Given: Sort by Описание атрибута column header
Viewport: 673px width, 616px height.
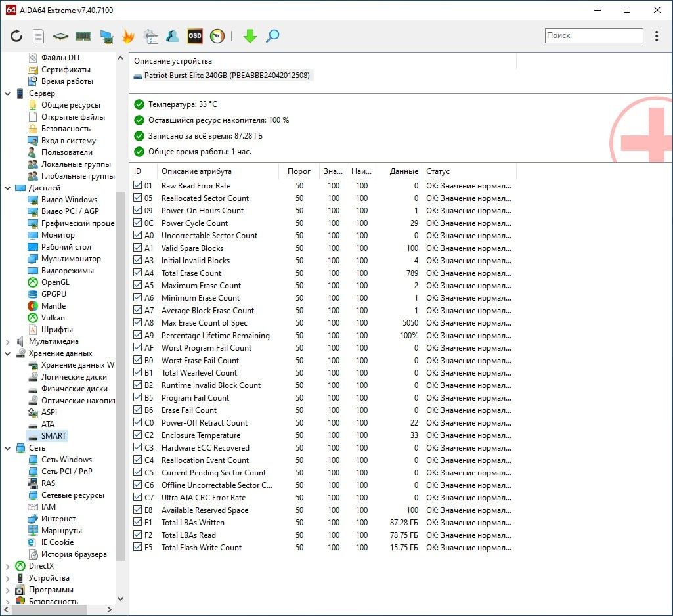Looking at the screenshot, I should pyautogui.click(x=217, y=171).
